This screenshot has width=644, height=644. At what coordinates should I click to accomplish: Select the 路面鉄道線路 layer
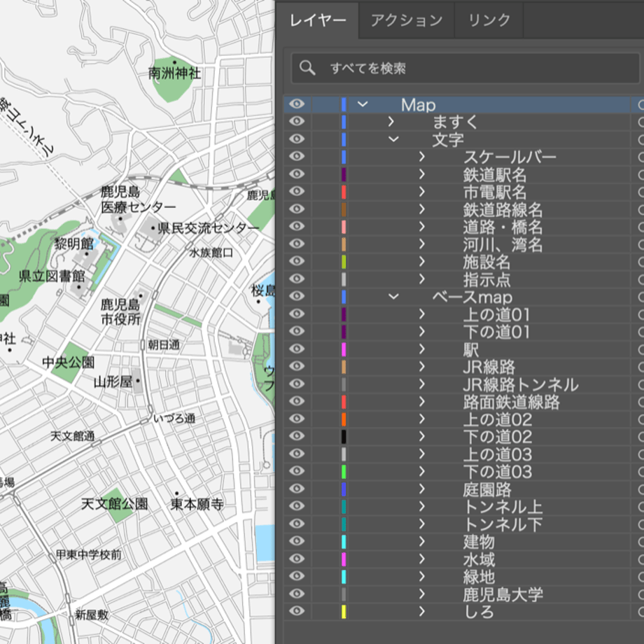pos(463,402)
